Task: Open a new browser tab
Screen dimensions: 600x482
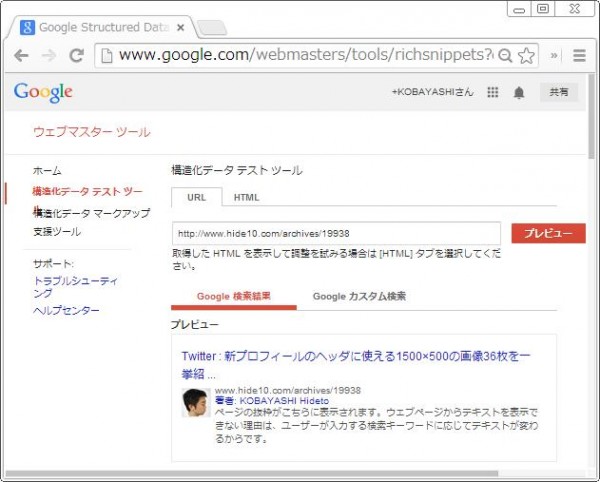Action: click(212, 28)
